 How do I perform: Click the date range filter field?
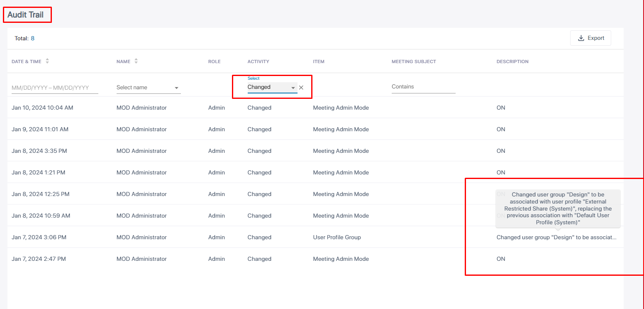(55, 88)
